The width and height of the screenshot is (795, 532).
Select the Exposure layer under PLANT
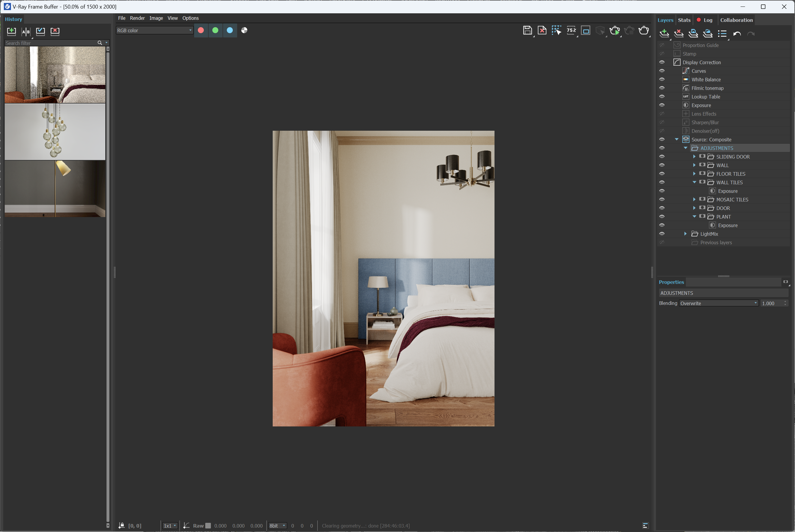point(728,225)
